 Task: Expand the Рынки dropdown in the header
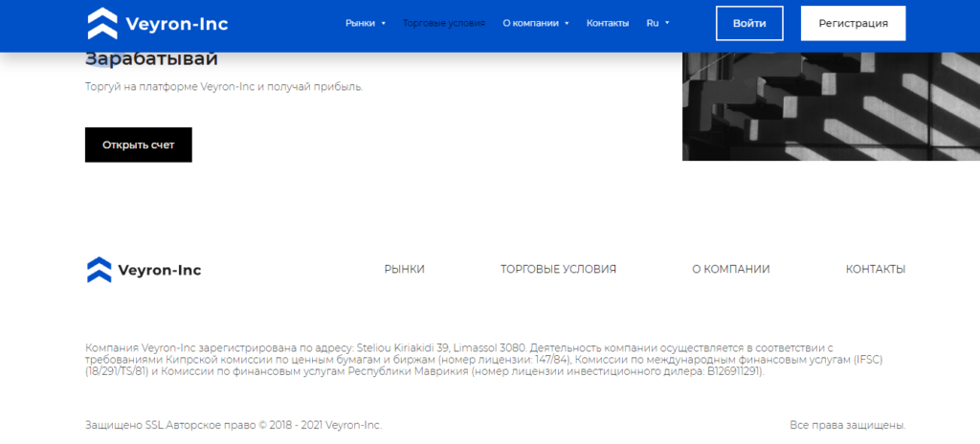tap(366, 23)
